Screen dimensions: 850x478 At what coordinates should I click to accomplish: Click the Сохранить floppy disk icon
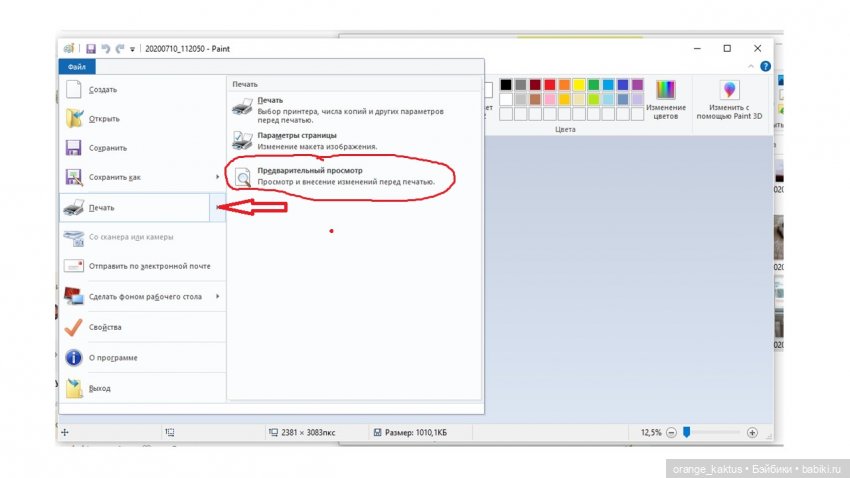click(73, 147)
